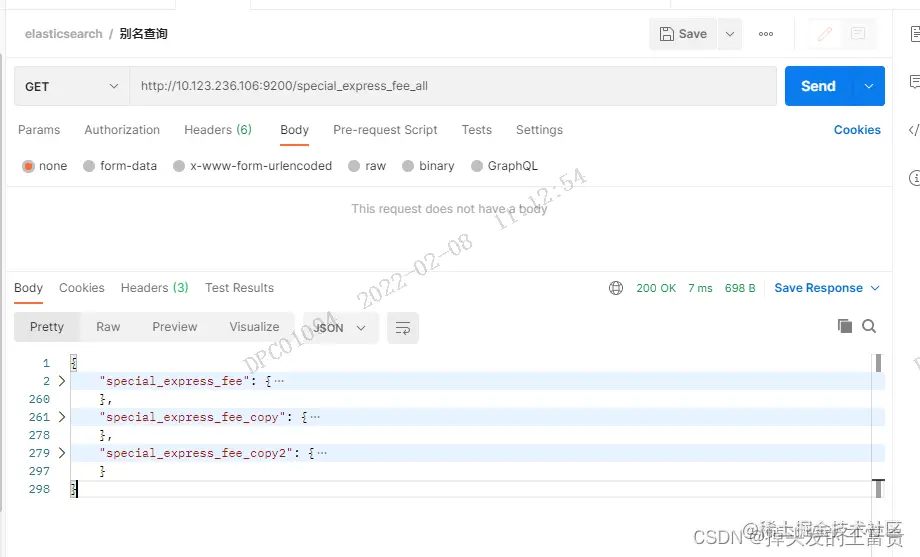The image size is (920, 557).
Task: Open the info icon in the right sidebar
Action: [x=914, y=178]
